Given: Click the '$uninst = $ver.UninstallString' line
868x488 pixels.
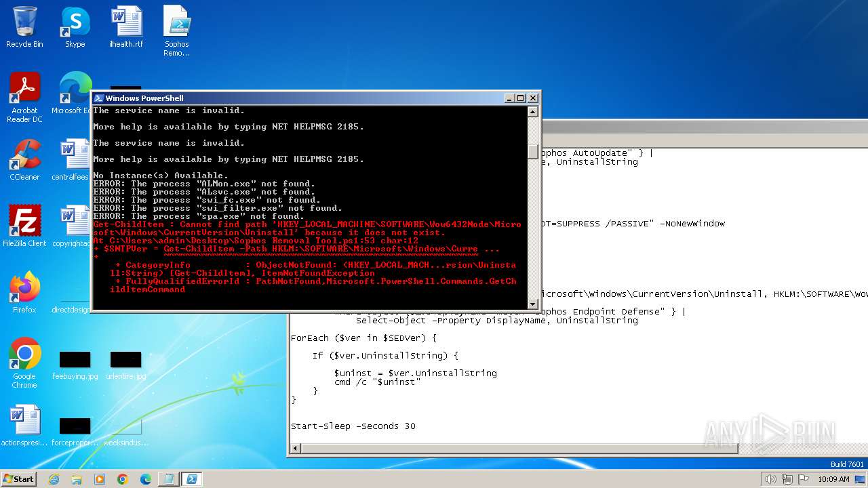Looking at the screenshot, I should click(415, 373).
